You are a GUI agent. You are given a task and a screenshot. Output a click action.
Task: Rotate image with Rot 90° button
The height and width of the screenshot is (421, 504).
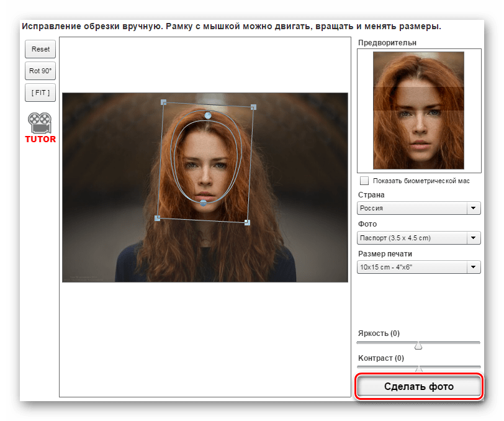[40, 71]
